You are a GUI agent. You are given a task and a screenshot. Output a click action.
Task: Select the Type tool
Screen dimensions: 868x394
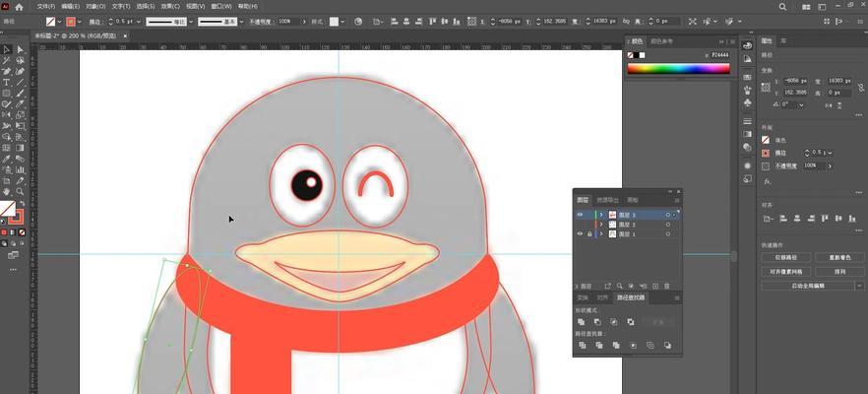point(7,82)
